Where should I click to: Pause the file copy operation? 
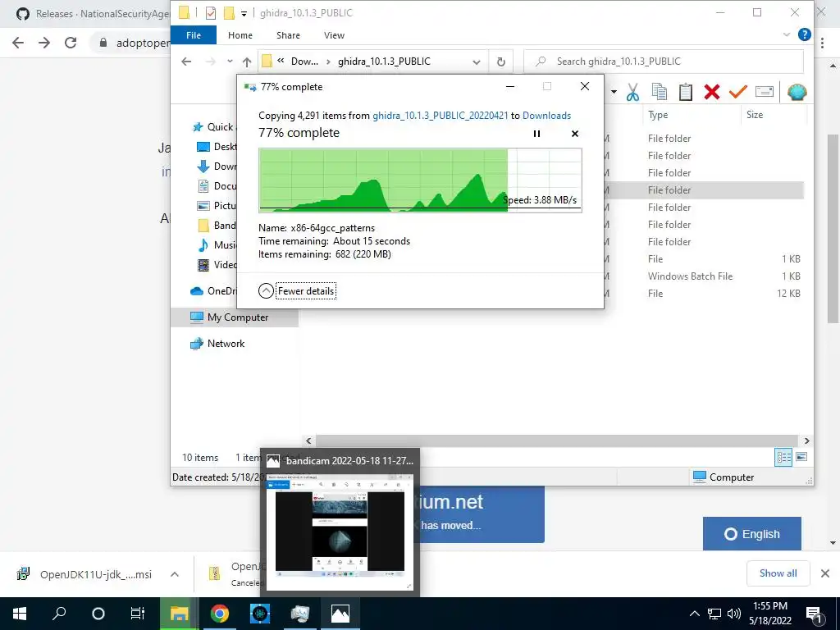[536, 134]
